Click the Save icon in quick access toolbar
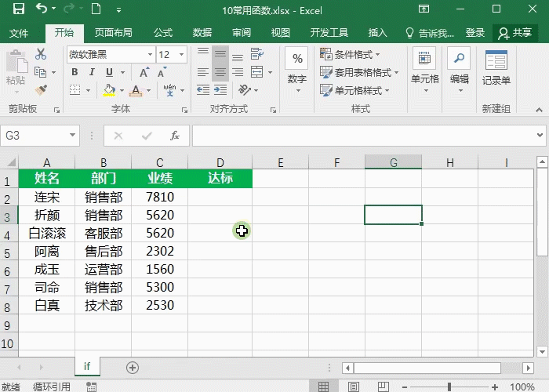Image resolution: width=549 pixels, height=392 pixels. [x=19, y=9]
